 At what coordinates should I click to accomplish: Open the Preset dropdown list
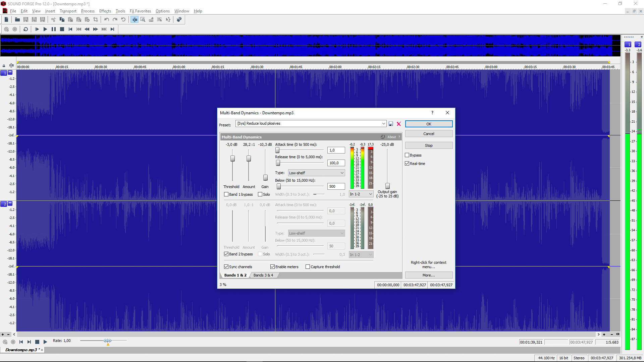pyautogui.click(x=383, y=123)
